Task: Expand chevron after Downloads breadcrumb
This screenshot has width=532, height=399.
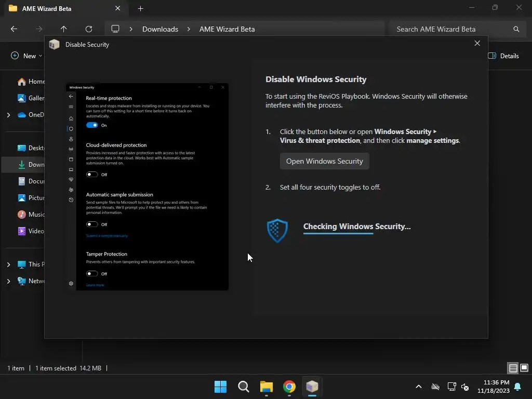Action: tap(189, 29)
